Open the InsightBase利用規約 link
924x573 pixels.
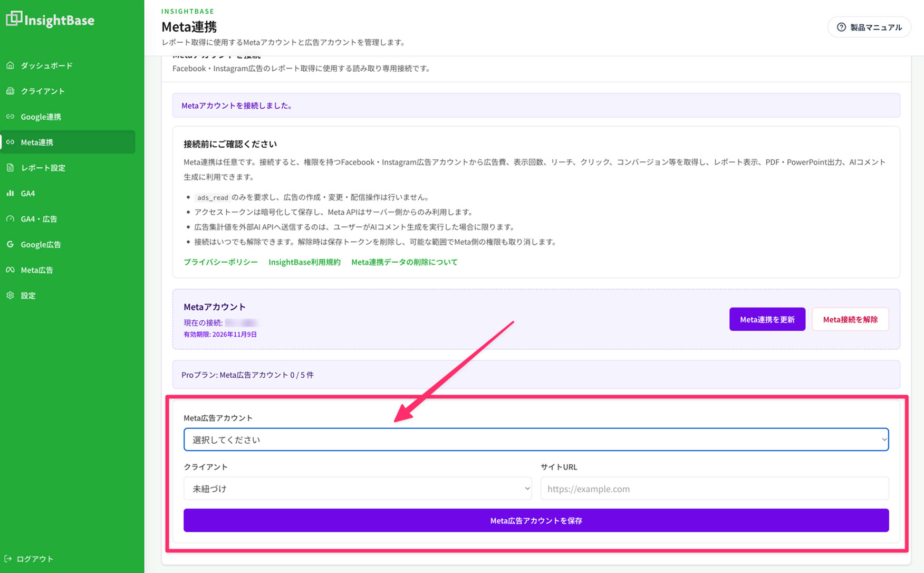tap(304, 262)
